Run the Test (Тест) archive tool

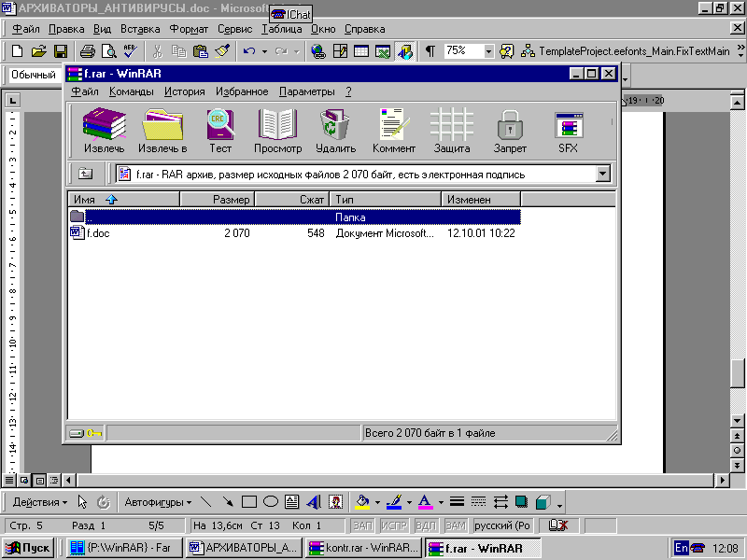pyautogui.click(x=220, y=131)
